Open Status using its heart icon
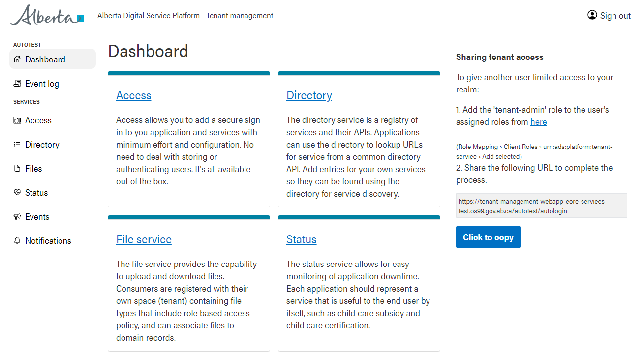 16,192
